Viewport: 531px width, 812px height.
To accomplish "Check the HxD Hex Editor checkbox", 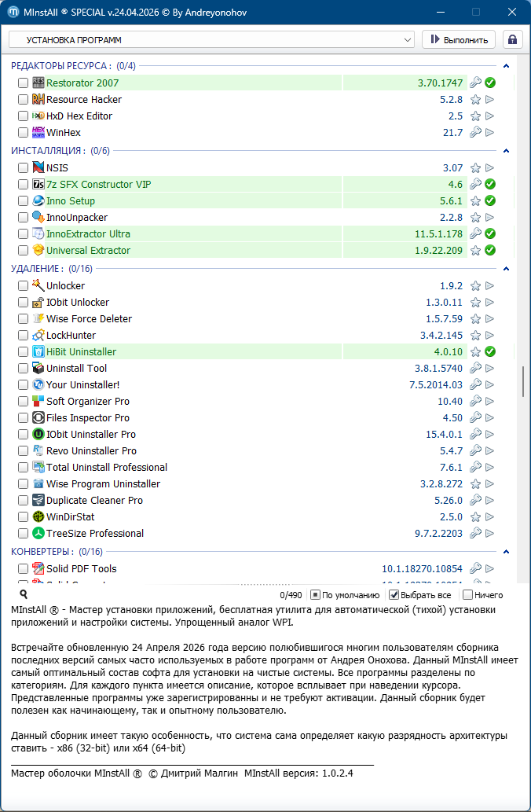I will (x=24, y=116).
